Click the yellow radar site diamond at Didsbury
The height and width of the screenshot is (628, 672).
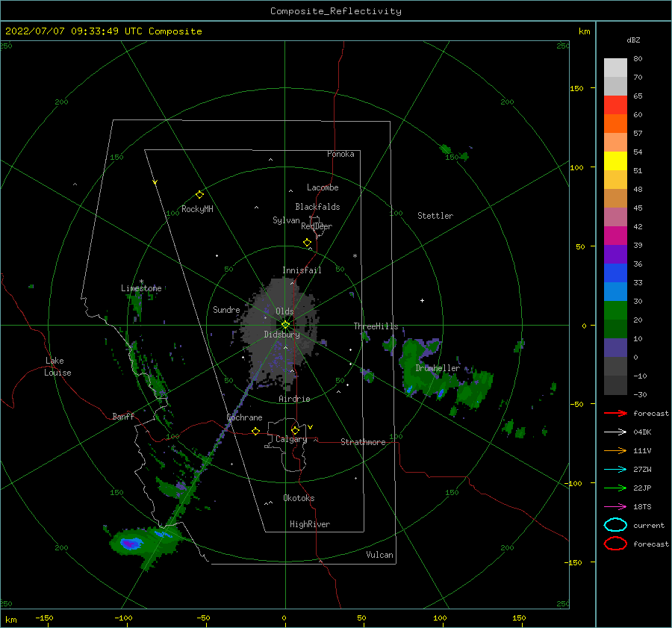pos(285,325)
